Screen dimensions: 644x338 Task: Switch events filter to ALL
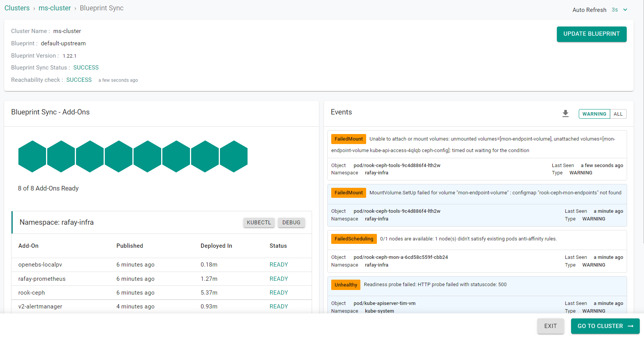point(618,114)
